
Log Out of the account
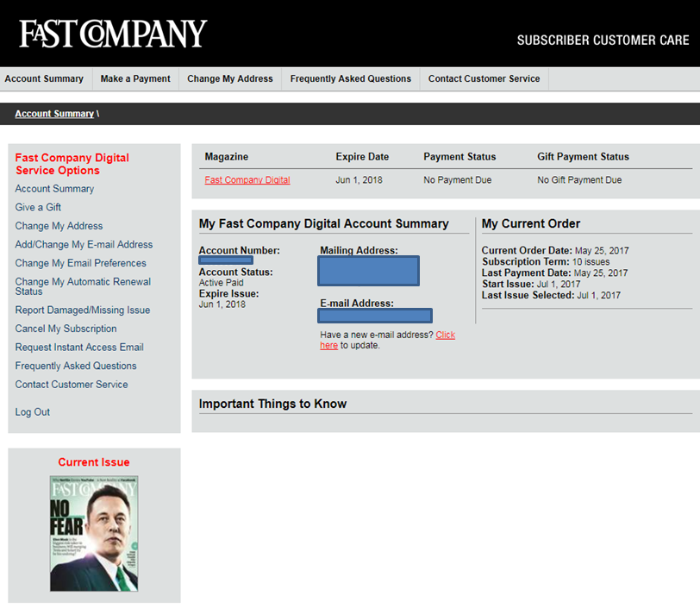(x=33, y=412)
